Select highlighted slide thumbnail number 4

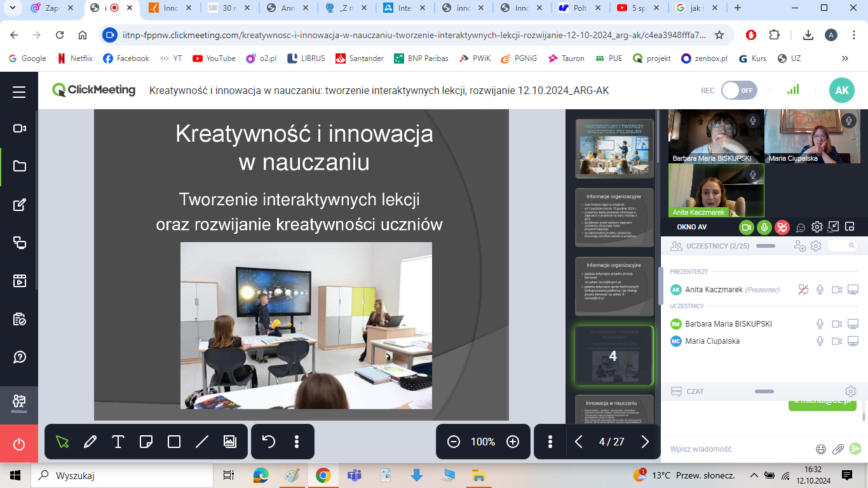point(614,356)
